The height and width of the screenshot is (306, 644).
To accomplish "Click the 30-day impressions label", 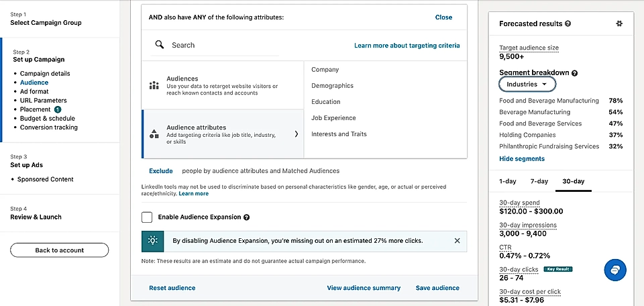I will (x=528, y=225).
